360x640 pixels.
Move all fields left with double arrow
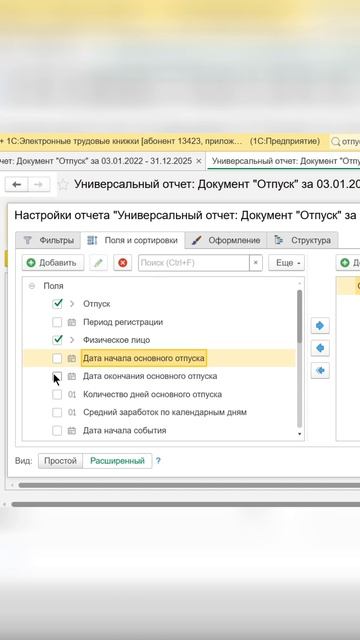tap(320, 371)
